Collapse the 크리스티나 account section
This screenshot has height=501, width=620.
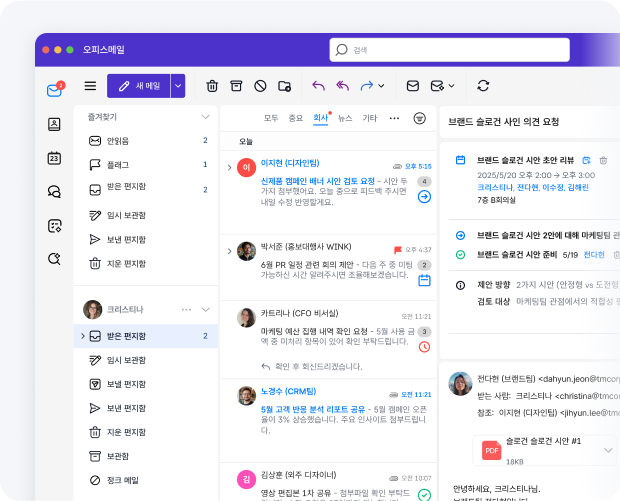click(x=205, y=310)
